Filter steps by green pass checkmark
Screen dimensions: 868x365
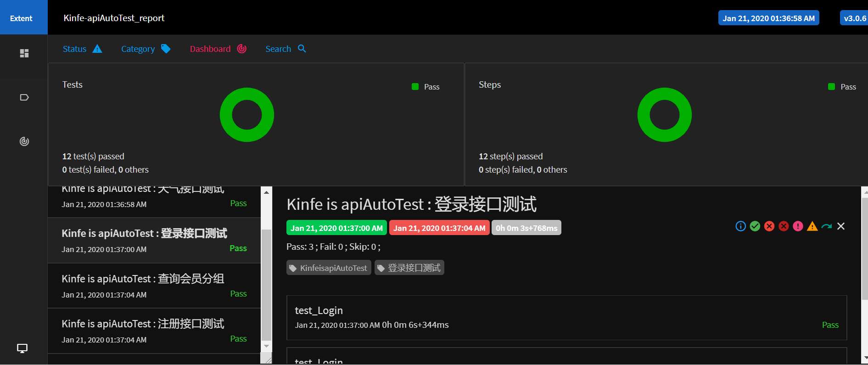[755, 226]
